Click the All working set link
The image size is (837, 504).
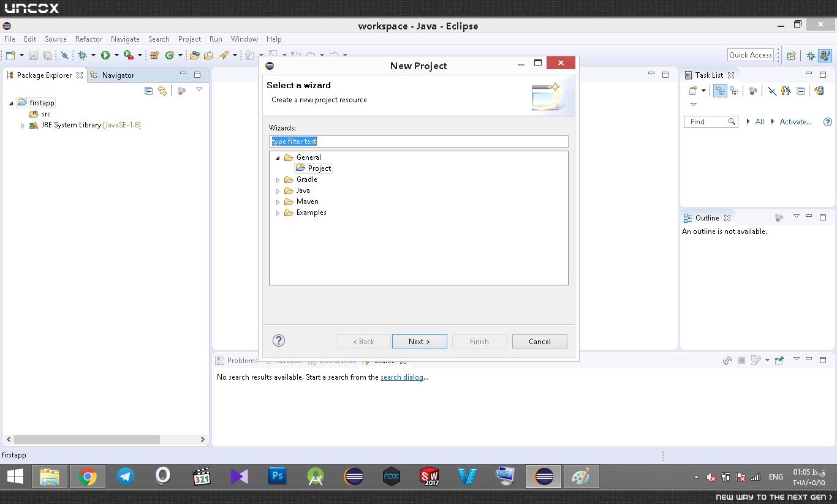[x=759, y=122]
